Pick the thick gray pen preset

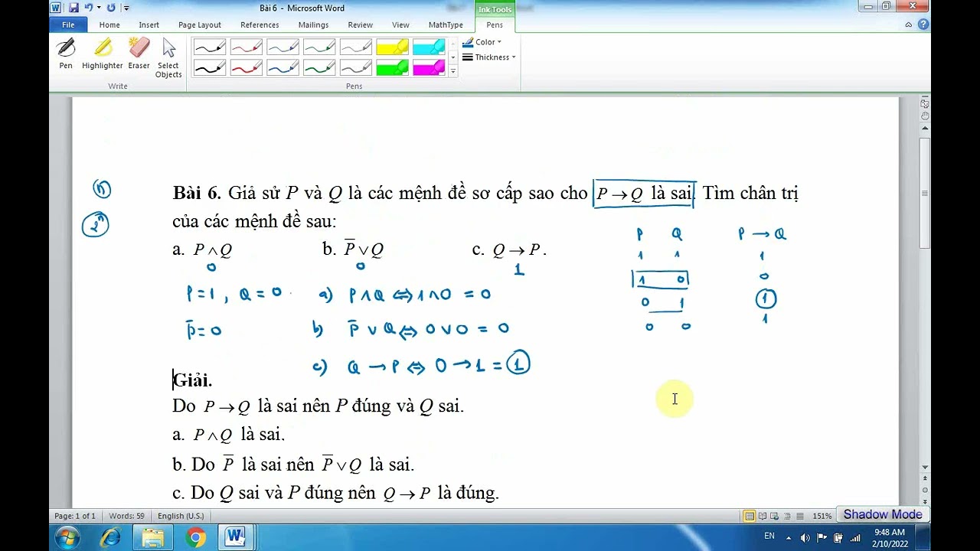pos(356,67)
